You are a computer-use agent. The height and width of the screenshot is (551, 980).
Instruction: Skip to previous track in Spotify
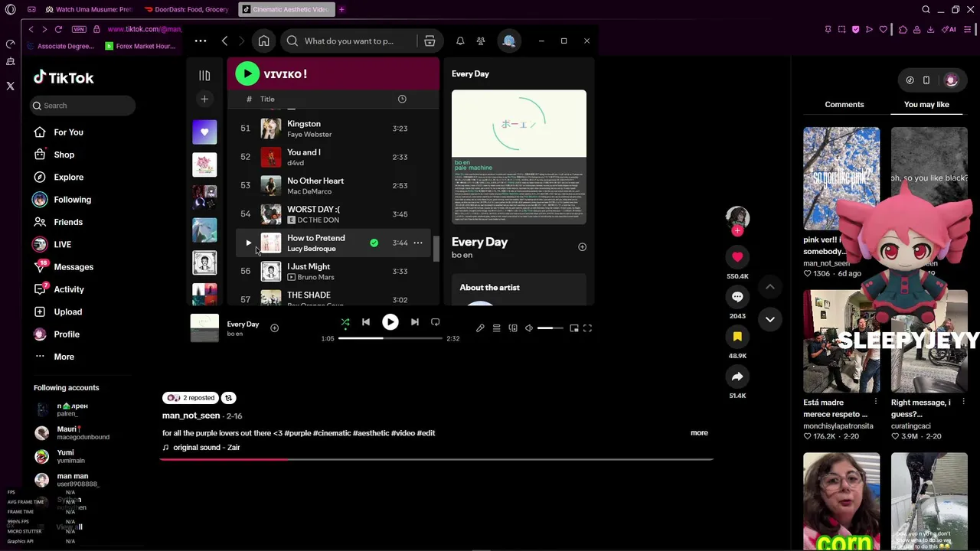(x=366, y=322)
